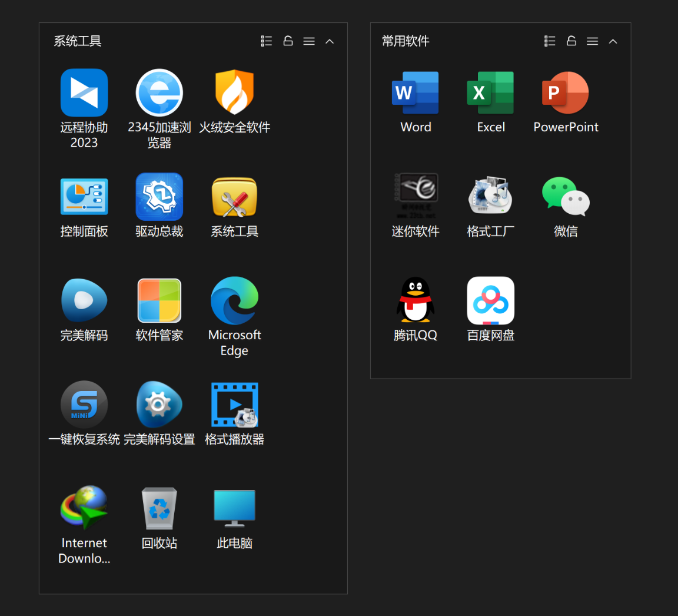Open the 系统工具 yellow folder icon
Image resolution: width=678 pixels, height=616 pixels.
tap(234, 197)
